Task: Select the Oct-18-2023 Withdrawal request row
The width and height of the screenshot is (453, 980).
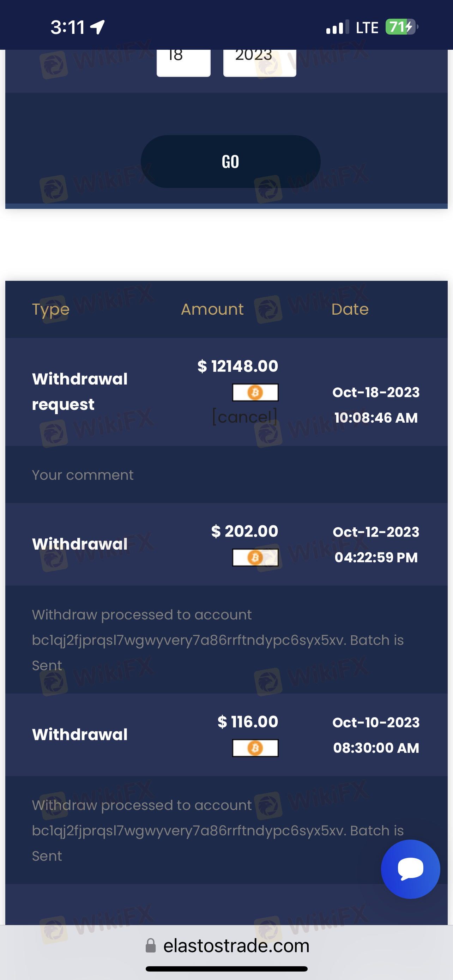Action: coord(226,392)
